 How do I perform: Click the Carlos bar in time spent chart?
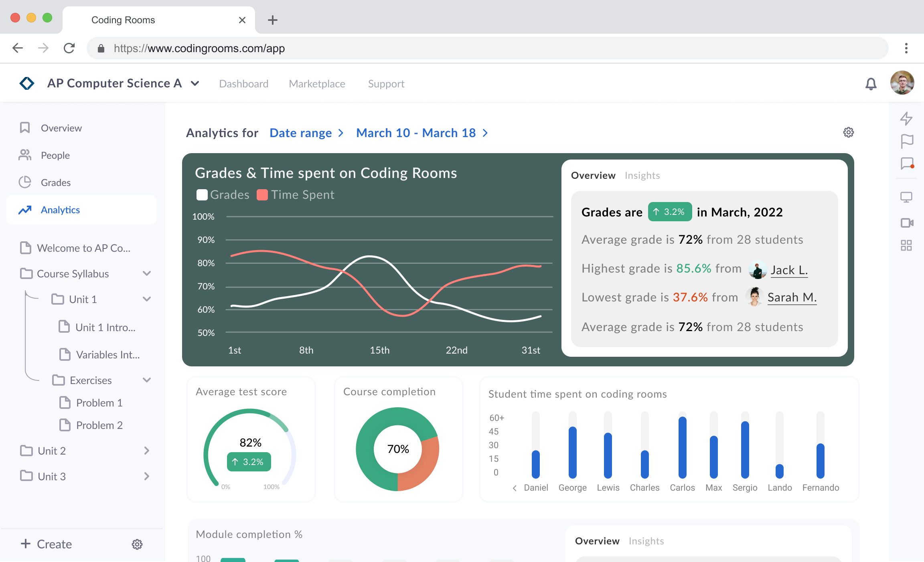pyautogui.click(x=682, y=447)
